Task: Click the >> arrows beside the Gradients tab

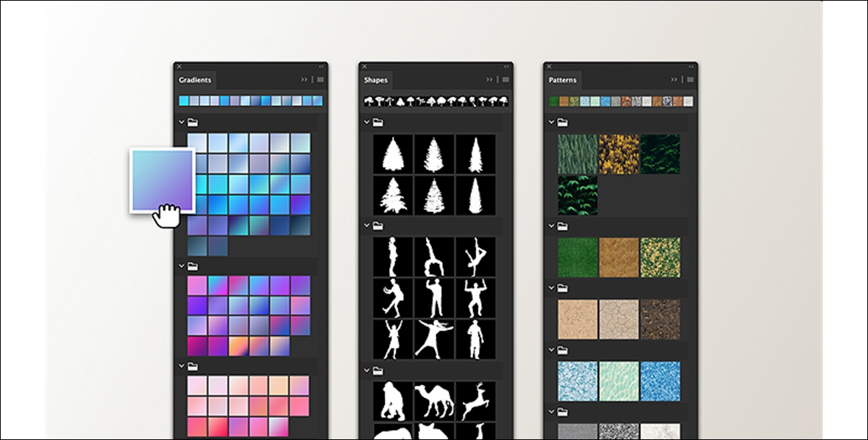Action: 305,80
